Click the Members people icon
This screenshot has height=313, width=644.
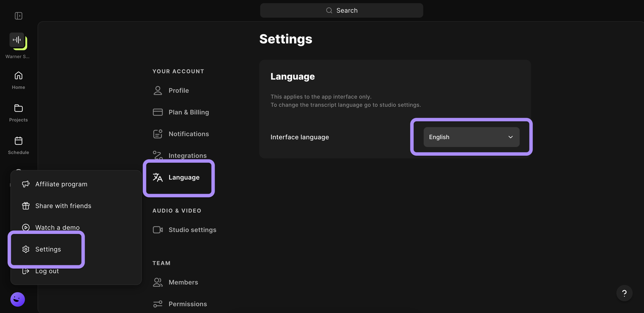pyautogui.click(x=158, y=282)
